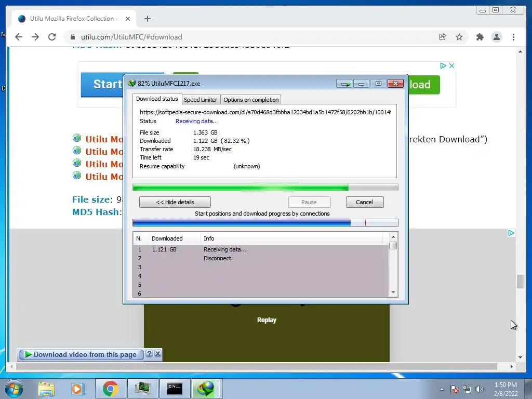Image resolution: width=532 pixels, height=399 pixels.
Task: Go back in Chrome browser
Action: (x=19, y=37)
